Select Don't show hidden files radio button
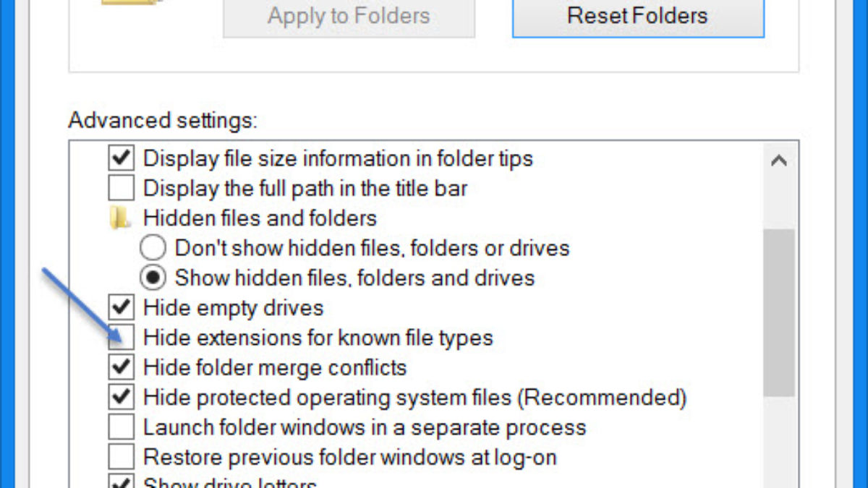This screenshot has width=868, height=488. (153, 248)
